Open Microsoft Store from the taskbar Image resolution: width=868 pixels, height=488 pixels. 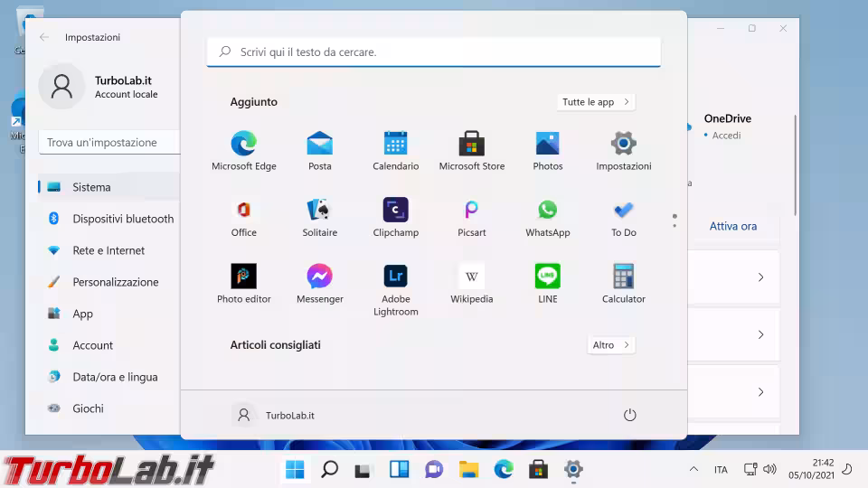538,469
